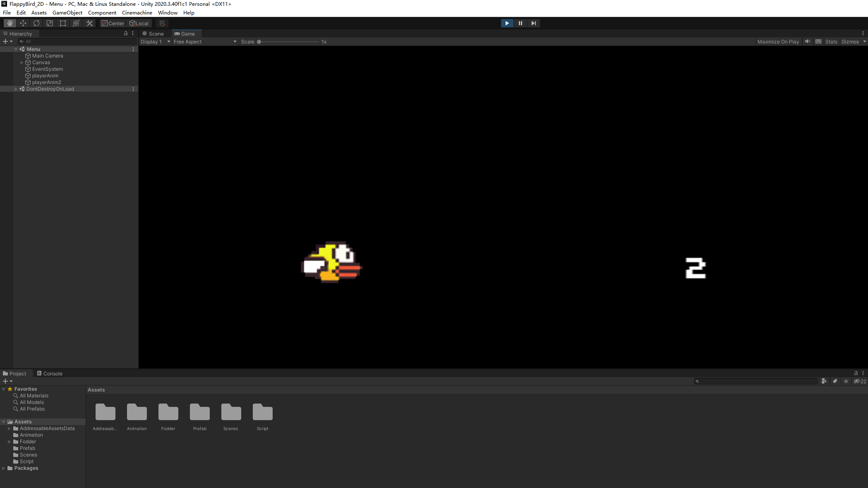Switch pivot mode from Center
868x488 pixels.
click(x=113, y=23)
